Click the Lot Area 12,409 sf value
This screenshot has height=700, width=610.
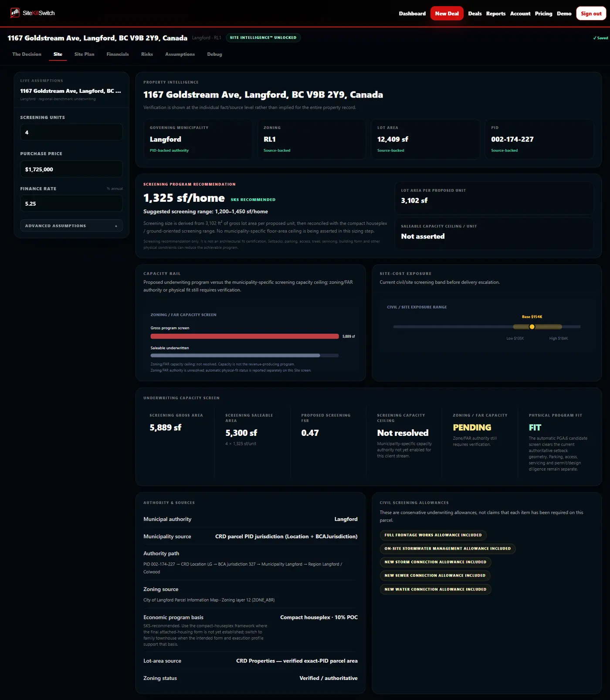[393, 139]
